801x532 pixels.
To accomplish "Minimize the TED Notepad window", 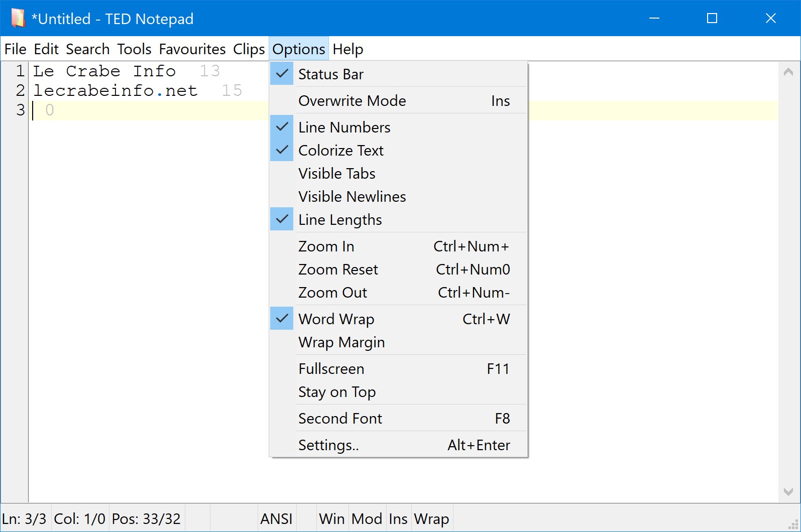I will pyautogui.click(x=654, y=19).
